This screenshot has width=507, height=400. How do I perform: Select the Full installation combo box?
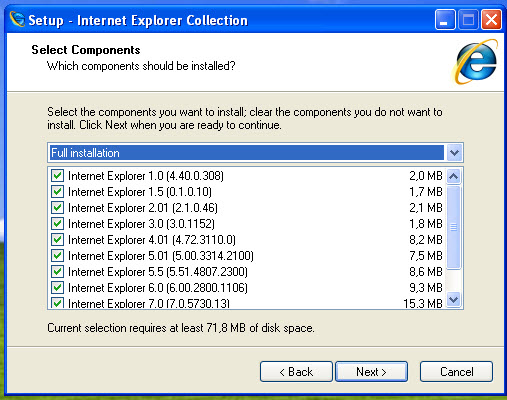click(x=255, y=153)
